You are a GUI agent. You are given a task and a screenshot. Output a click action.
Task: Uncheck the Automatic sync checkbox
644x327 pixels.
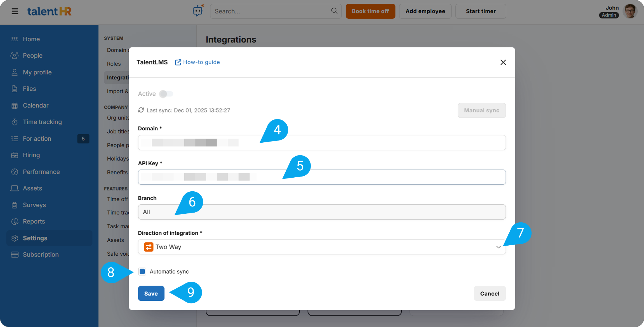click(142, 271)
